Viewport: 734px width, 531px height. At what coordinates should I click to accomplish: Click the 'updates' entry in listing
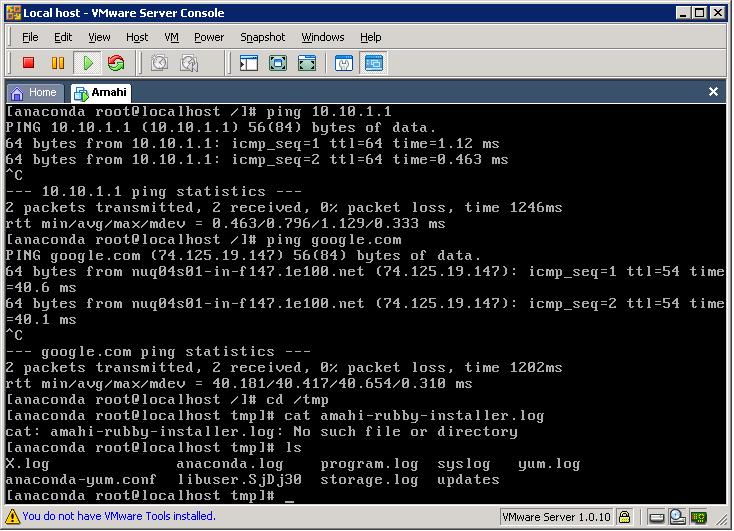click(468, 480)
